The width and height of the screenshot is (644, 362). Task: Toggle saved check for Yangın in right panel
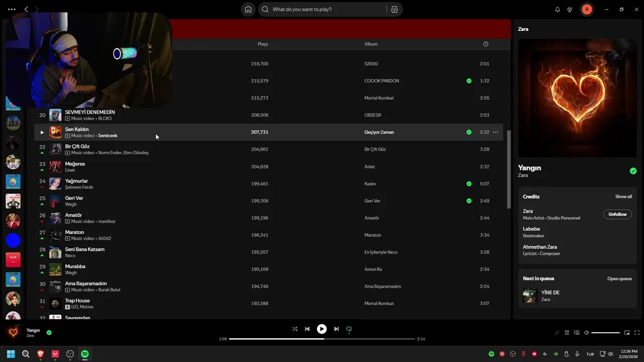(633, 171)
